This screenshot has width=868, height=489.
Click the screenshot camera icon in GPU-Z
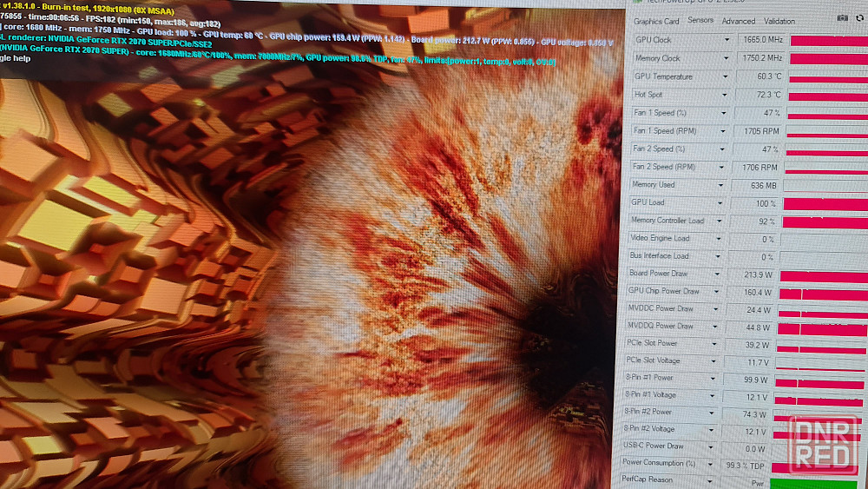tap(841, 17)
